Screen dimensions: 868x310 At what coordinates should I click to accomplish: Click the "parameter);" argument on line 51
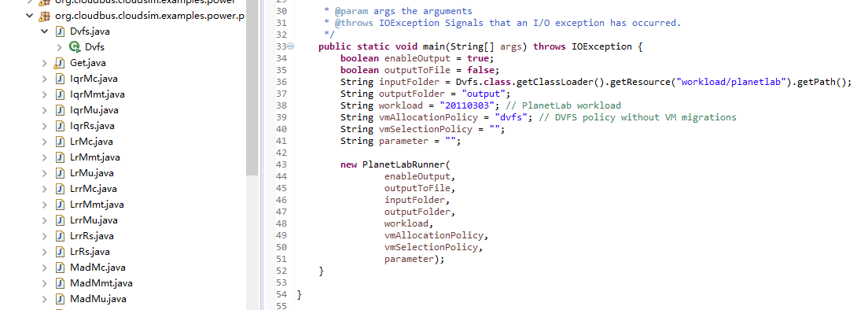414,259
